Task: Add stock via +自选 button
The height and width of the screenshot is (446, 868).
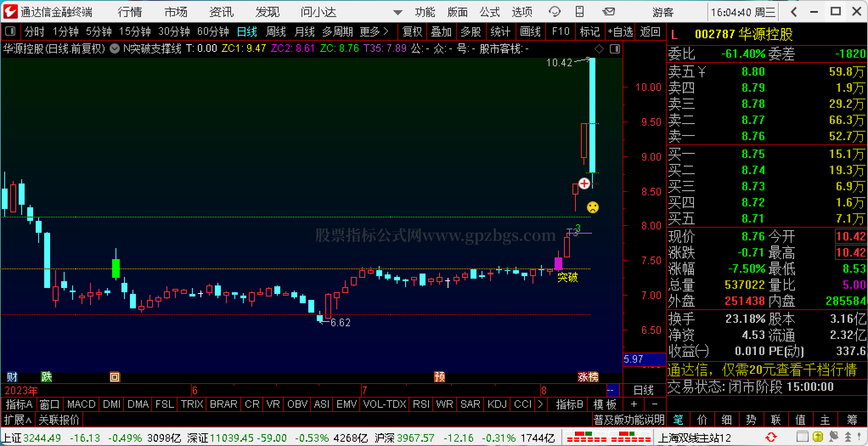Action: coord(620,31)
